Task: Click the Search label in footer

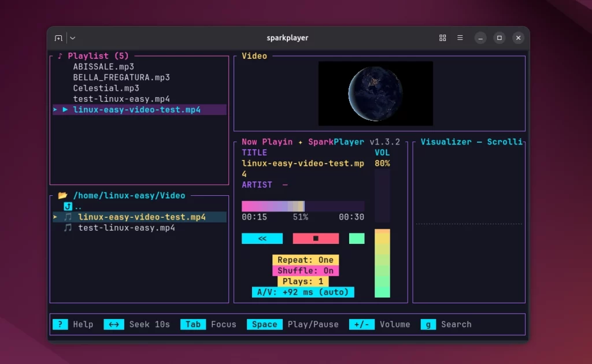Action: [x=456, y=324]
